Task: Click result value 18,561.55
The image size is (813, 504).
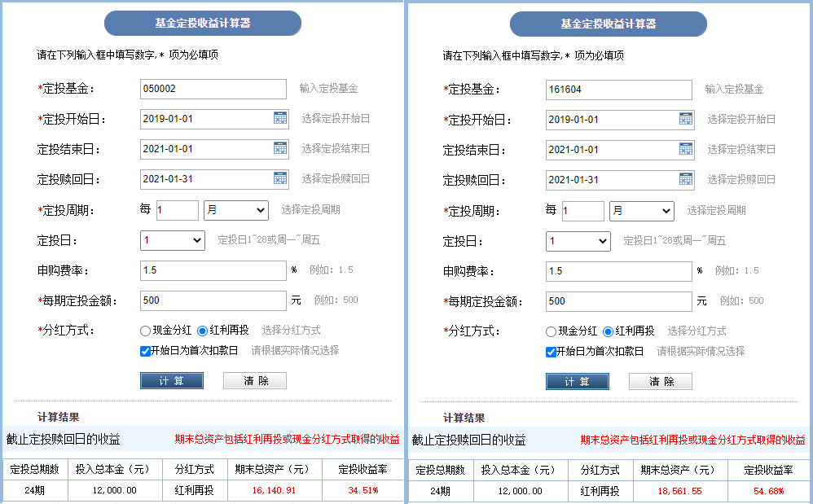Action: click(679, 491)
